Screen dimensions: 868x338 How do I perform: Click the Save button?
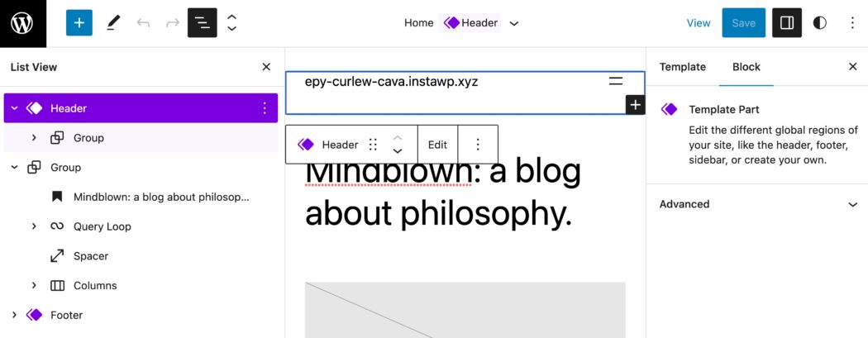point(743,22)
